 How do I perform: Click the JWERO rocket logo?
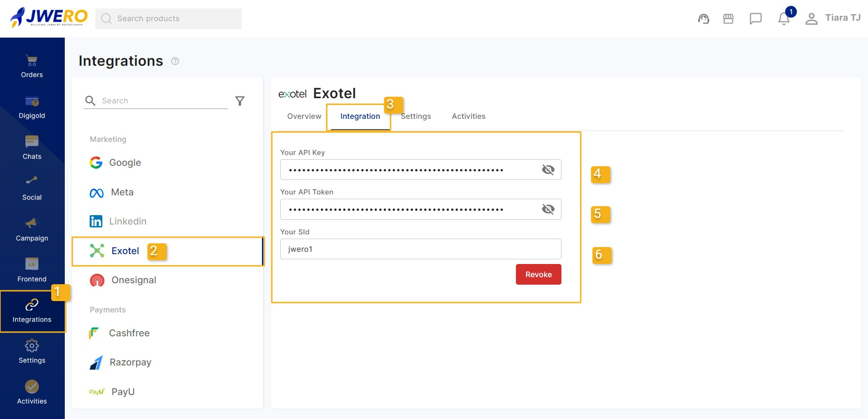(x=49, y=18)
